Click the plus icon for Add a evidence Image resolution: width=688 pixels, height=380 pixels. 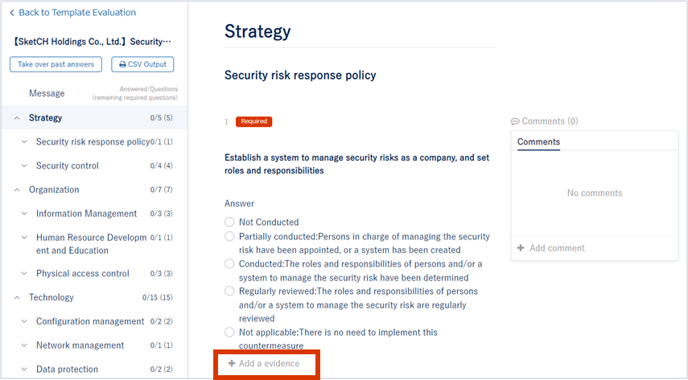coord(232,363)
